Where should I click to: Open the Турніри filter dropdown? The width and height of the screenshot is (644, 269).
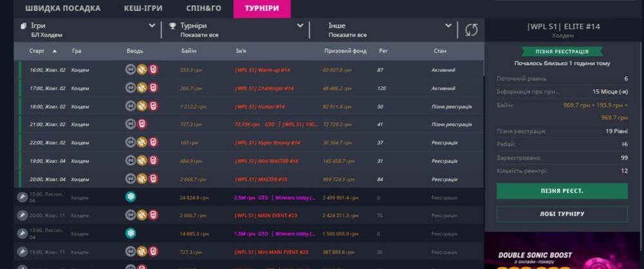point(299,26)
